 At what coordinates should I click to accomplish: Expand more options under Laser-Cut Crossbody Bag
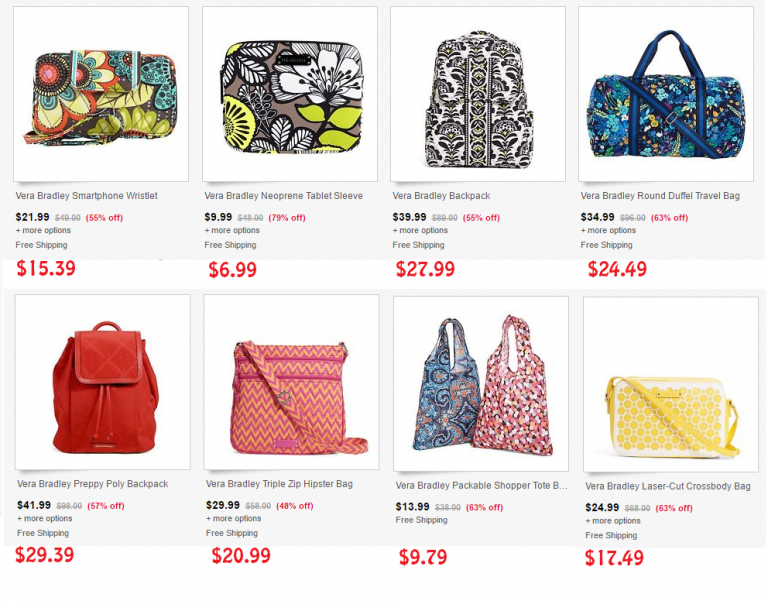tap(613, 521)
